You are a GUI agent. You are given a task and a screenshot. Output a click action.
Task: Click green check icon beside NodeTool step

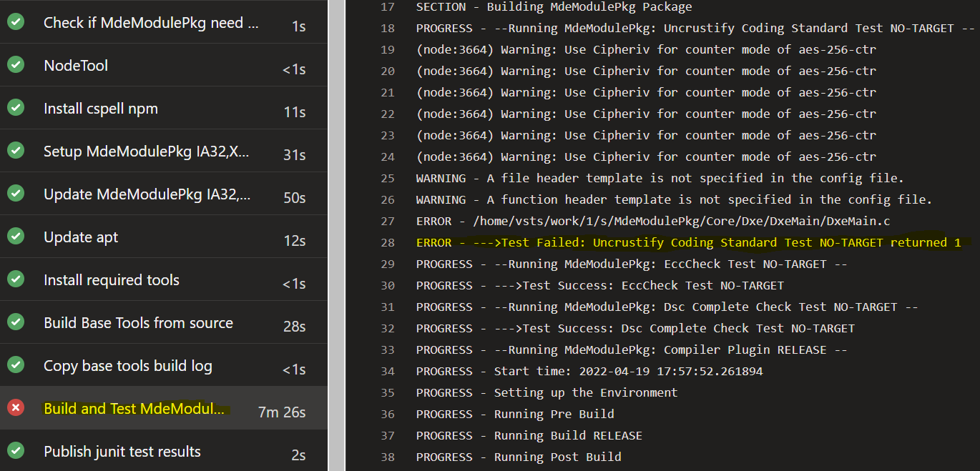16,65
